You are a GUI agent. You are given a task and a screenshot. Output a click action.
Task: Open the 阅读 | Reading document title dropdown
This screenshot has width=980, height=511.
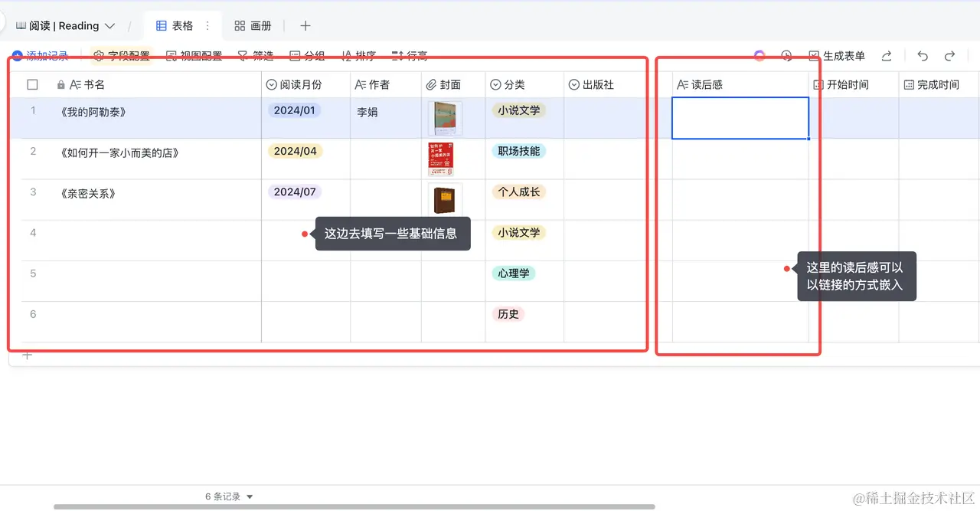[x=112, y=25]
